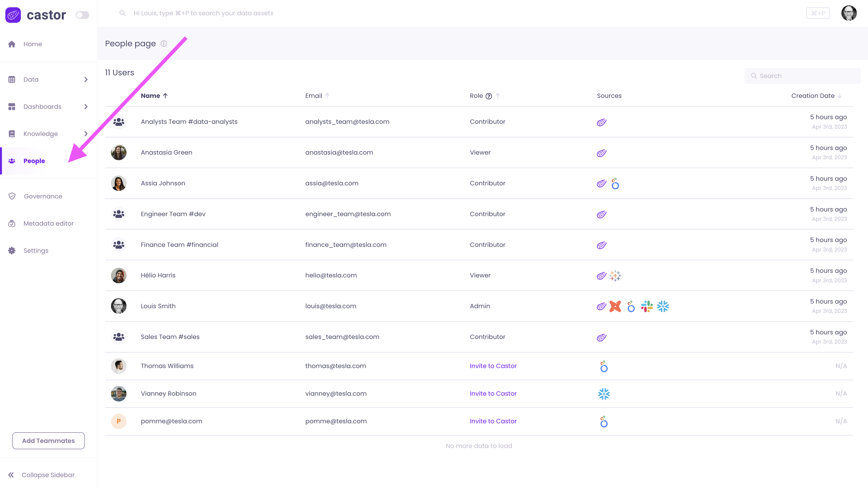Image resolution: width=868 pixels, height=488 pixels.
Task: Expand the Dashboards sidebar section
Action: [x=86, y=107]
